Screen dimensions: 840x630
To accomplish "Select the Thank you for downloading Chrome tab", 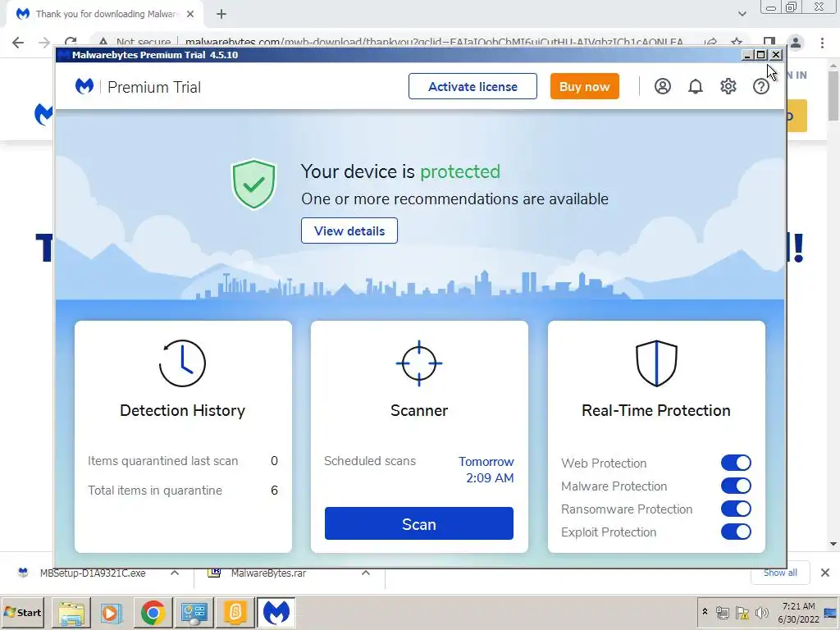I will [x=104, y=14].
